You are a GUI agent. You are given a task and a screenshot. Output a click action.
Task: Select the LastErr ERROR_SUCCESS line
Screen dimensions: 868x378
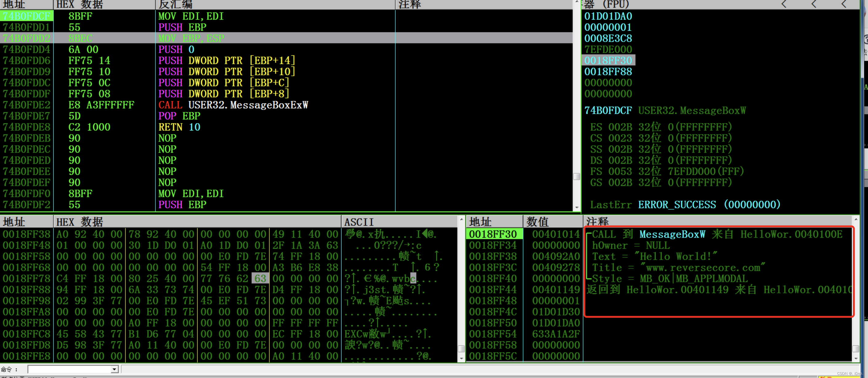pos(685,205)
